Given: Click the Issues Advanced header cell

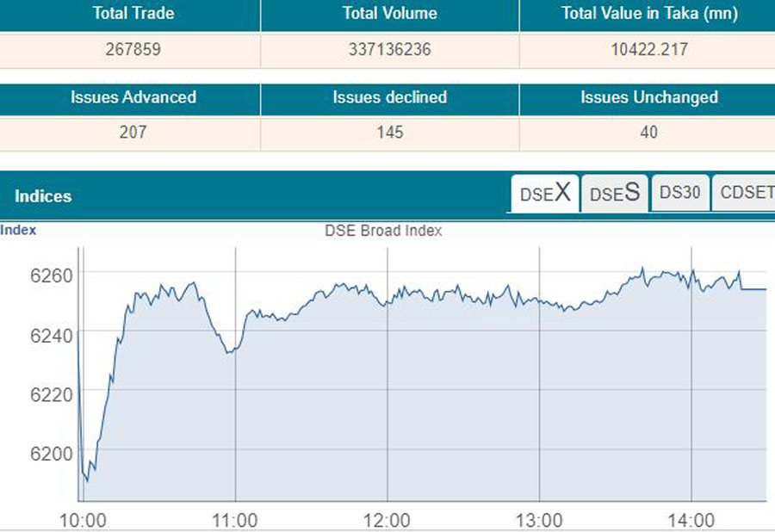Looking at the screenshot, I should [x=133, y=97].
